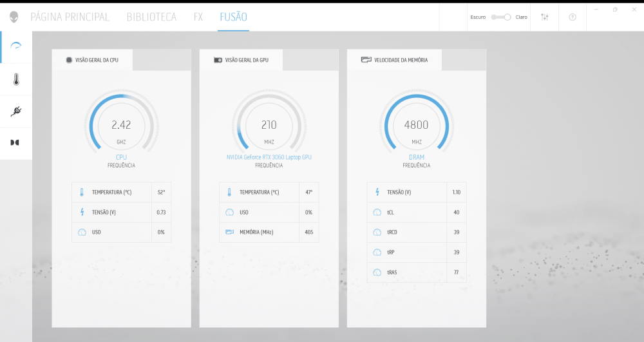Click the NVIDIA GeForce RTX 3060 label
The image size is (644, 342).
pos(269,157)
